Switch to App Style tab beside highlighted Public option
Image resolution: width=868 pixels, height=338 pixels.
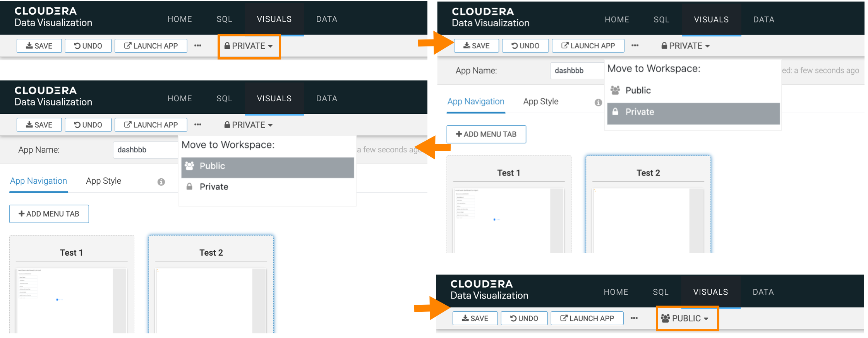[x=103, y=181]
